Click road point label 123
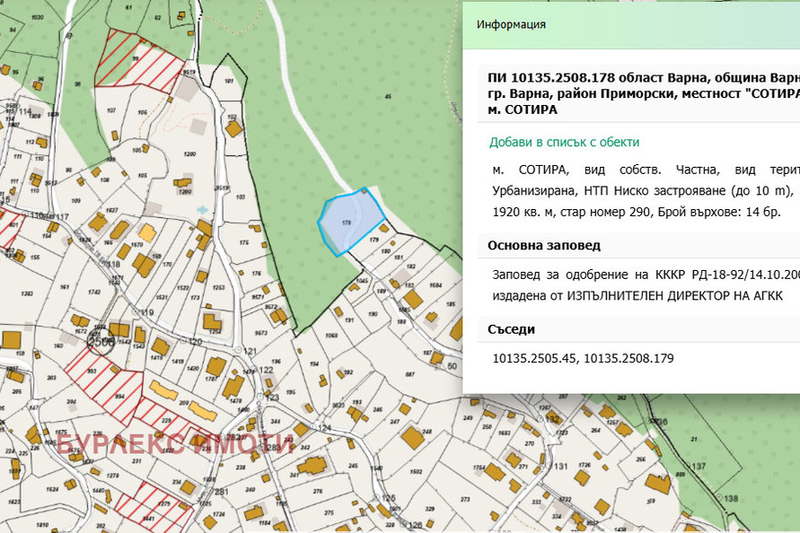Image resolution: width=800 pixels, height=533 pixels. click(x=272, y=397)
